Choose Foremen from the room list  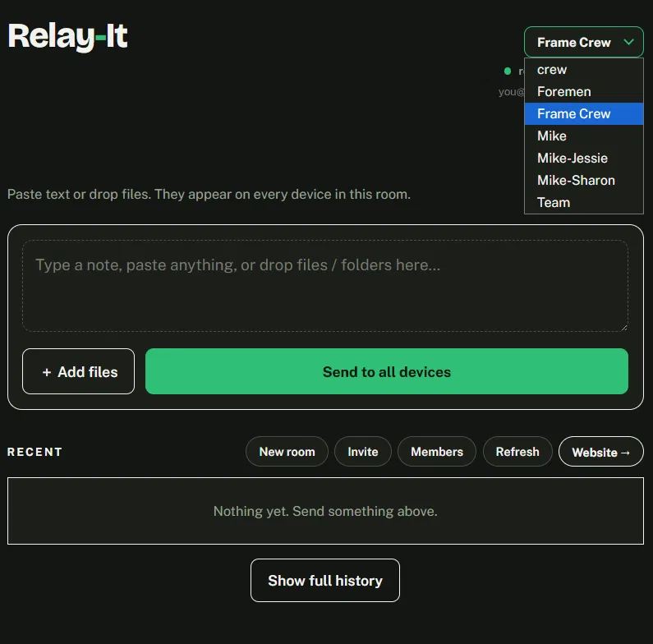point(583,92)
